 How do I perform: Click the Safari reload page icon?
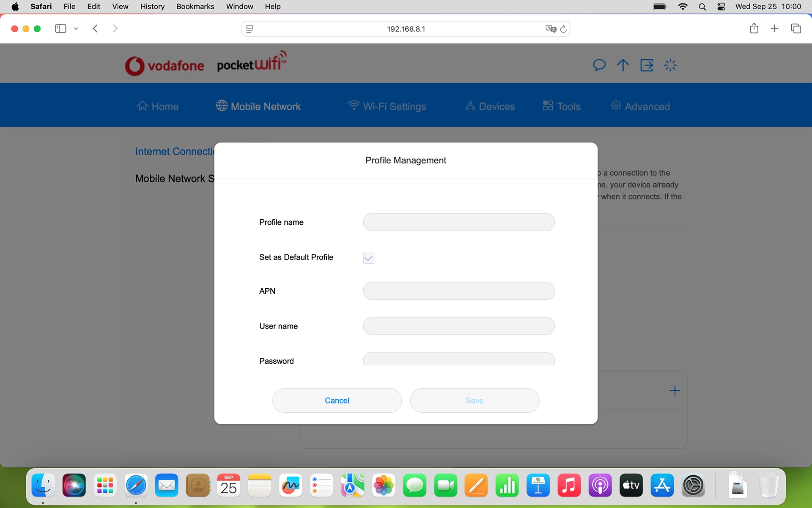[x=563, y=29]
